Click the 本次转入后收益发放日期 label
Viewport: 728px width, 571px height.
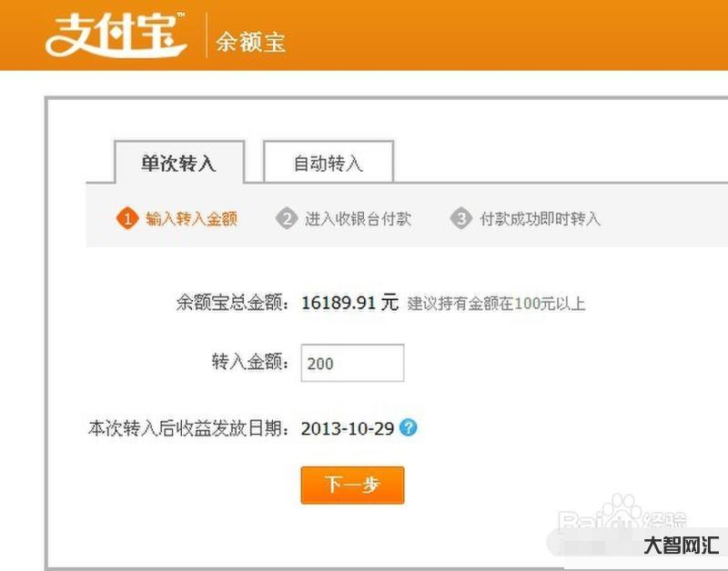[x=189, y=428]
